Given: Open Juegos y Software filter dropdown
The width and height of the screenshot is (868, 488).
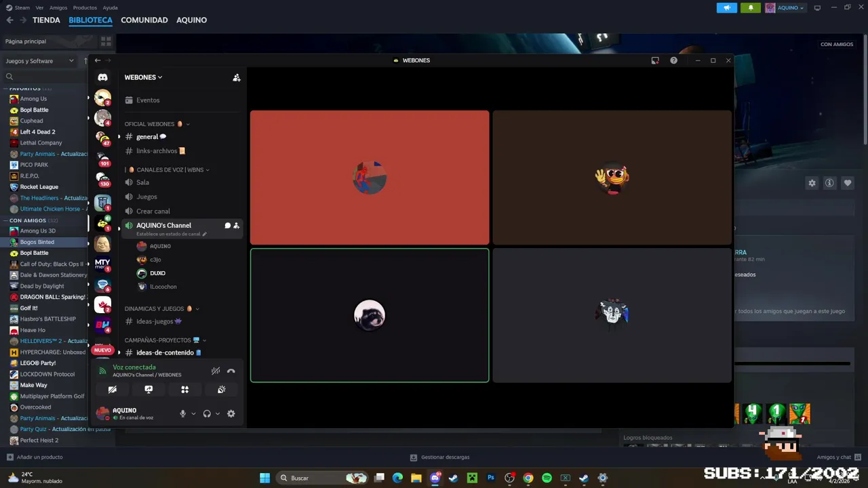Looking at the screenshot, I should [40, 61].
